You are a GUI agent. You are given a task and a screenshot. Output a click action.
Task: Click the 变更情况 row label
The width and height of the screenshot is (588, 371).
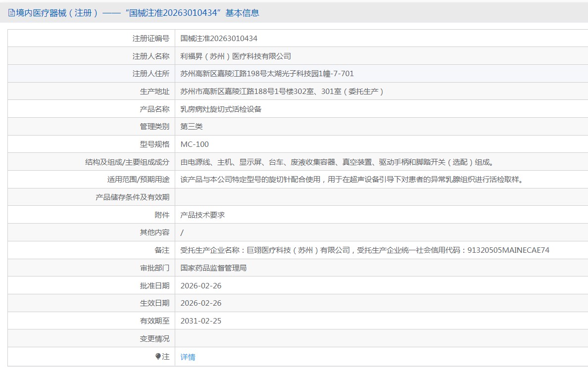point(154,338)
